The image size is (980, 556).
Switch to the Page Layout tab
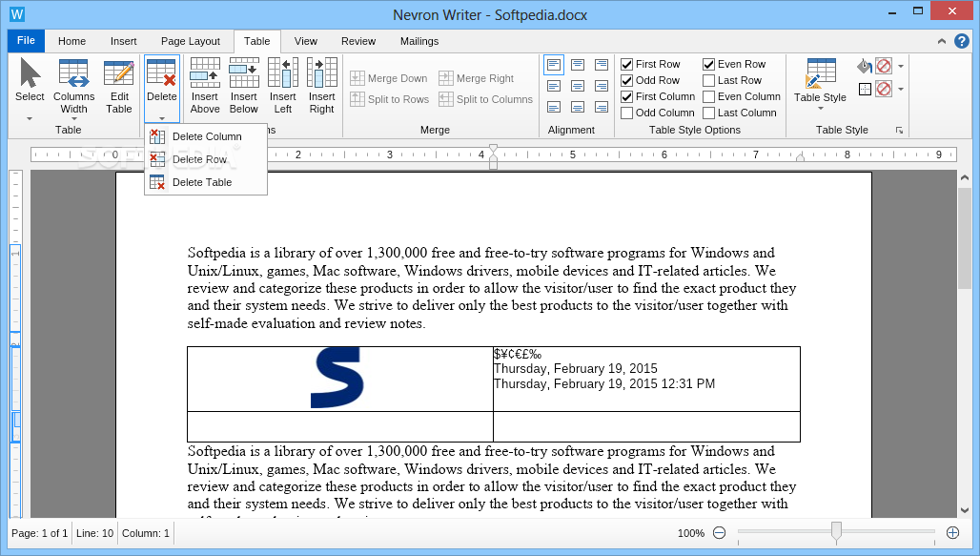pyautogui.click(x=191, y=41)
